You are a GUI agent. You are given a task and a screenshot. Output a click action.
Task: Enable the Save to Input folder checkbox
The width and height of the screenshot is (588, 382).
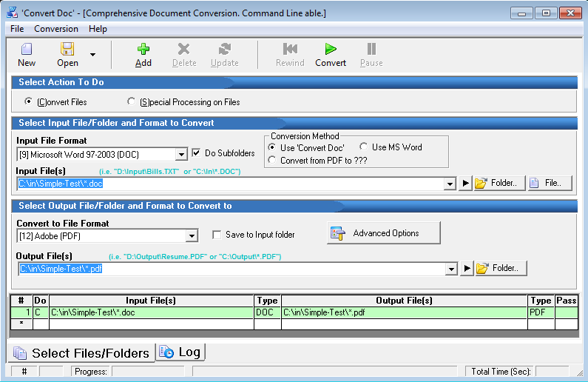(217, 235)
